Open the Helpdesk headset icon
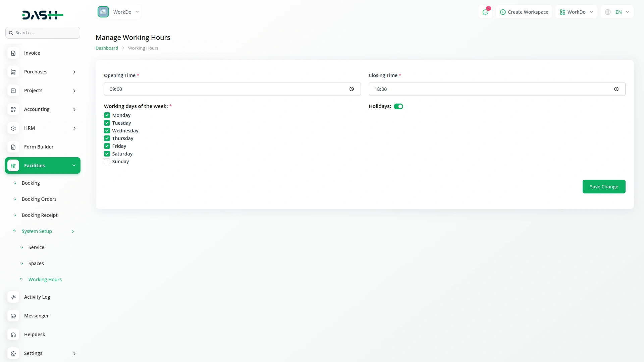 pyautogui.click(x=13, y=335)
